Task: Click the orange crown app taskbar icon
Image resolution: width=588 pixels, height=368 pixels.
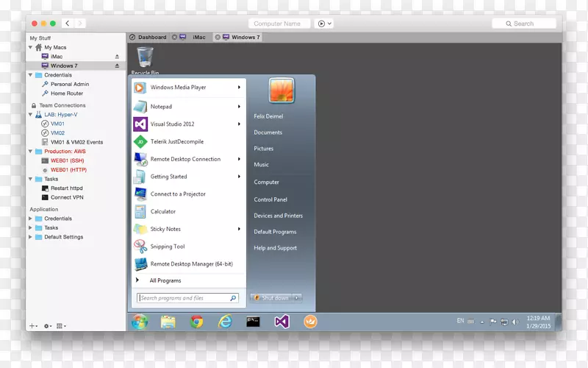Action: pos(310,322)
